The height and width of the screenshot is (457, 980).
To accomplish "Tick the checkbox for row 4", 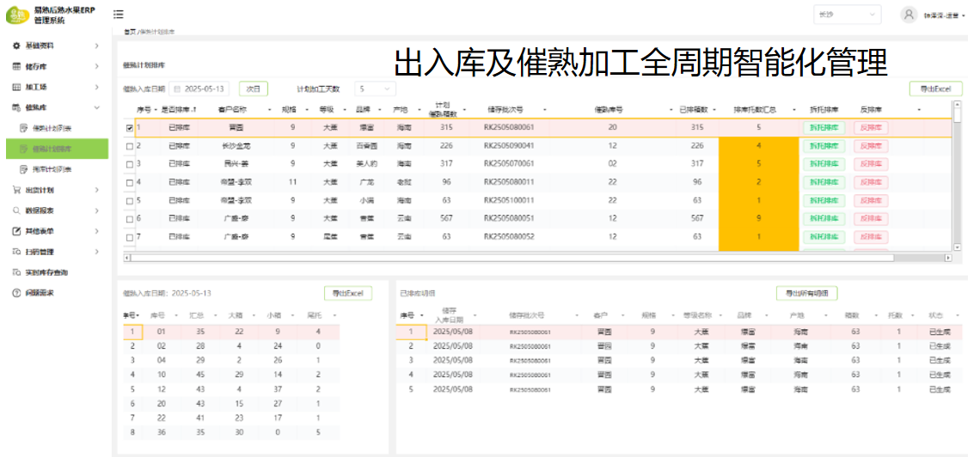I will tap(130, 182).
